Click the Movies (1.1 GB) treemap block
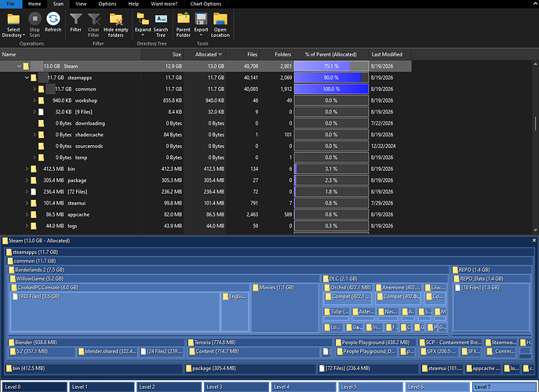Screen dimensions: 539x392 tap(285, 307)
